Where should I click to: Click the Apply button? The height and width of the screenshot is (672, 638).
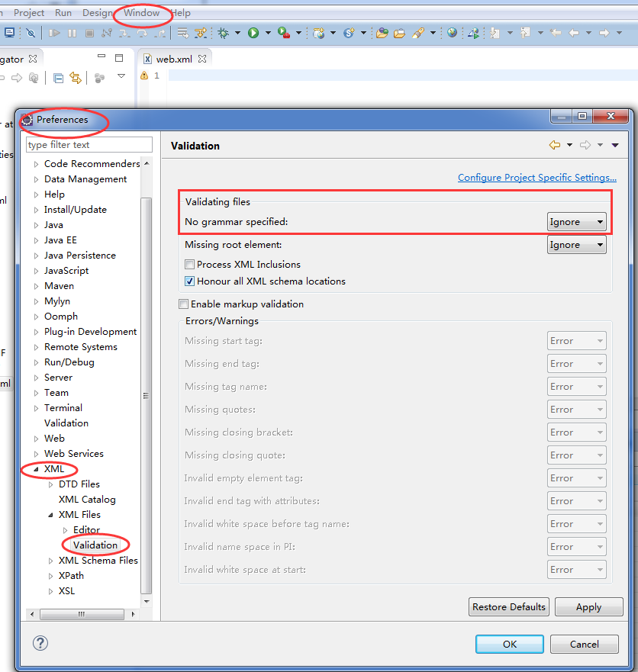click(x=588, y=607)
